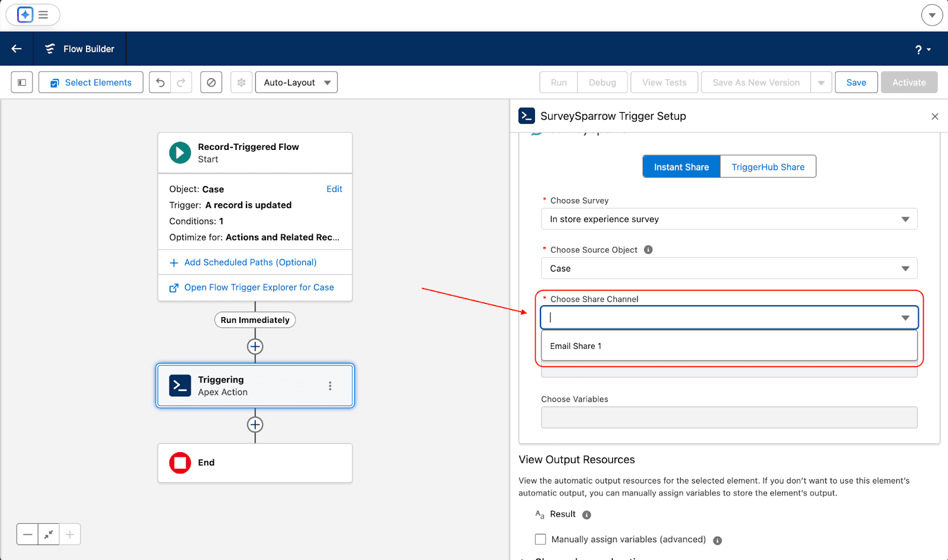Switch to the TriggerHub Share tab
The width and height of the screenshot is (948, 560).
768,167
